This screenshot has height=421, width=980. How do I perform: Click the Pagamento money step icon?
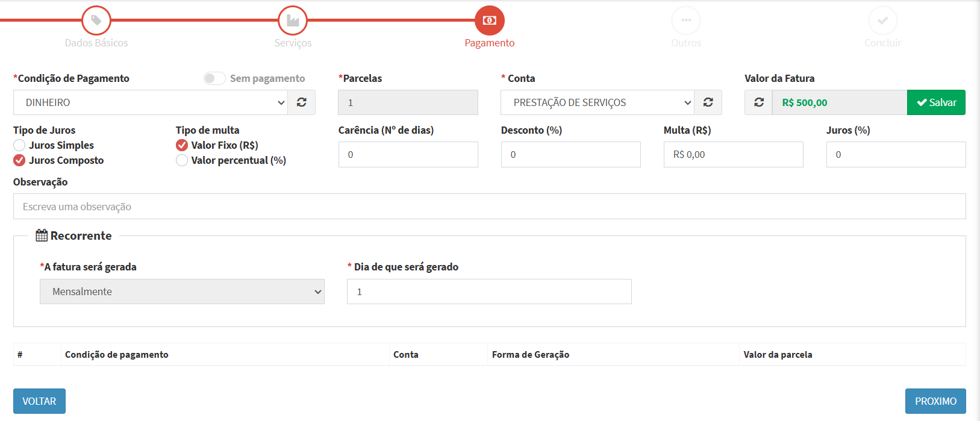[490, 20]
